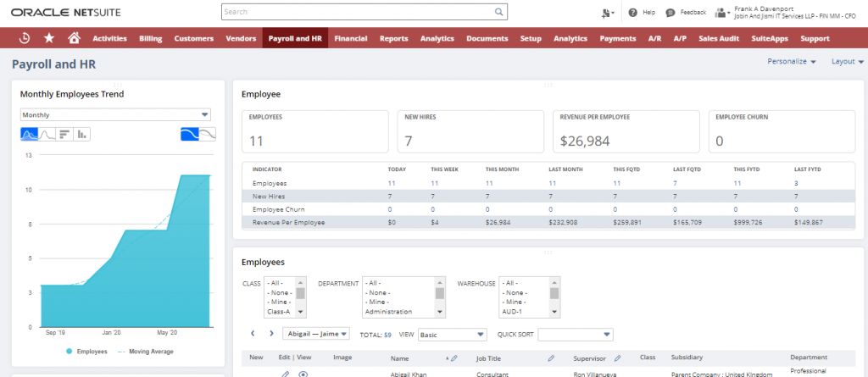The width and height of the screenshot is (868, 377).
Task: Click the view eye icon for Abigail Khan
Action: [303, 374]
